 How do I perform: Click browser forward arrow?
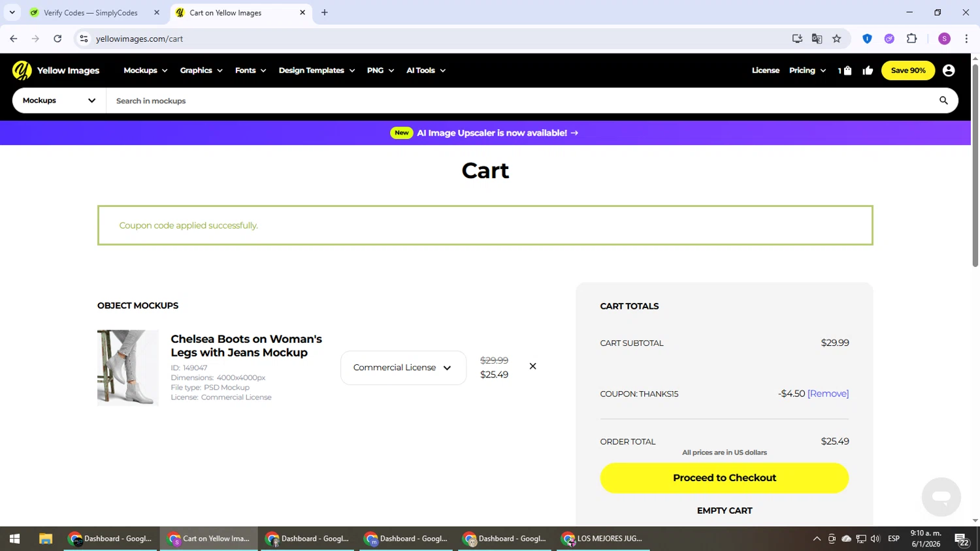pos(35,39)
